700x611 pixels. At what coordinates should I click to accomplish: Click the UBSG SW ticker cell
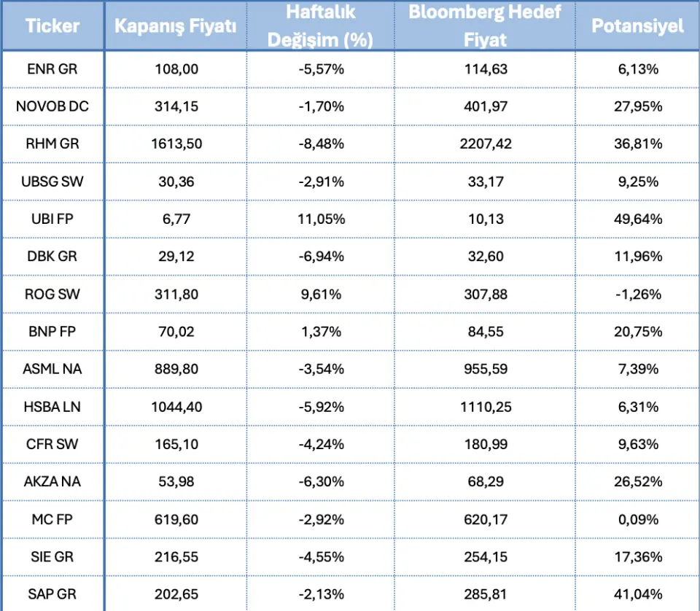point(52,182)
